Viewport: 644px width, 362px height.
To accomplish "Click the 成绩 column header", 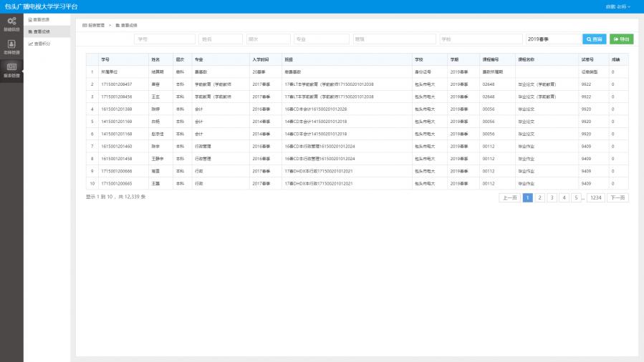I will [x=615, y=59].
